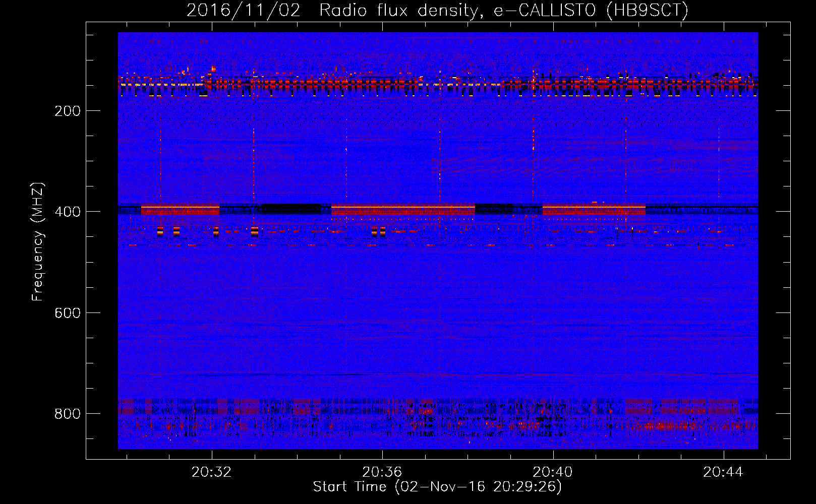Click the 600 frequency tick label
Screen dimensions: 816x504
point(68,313)
